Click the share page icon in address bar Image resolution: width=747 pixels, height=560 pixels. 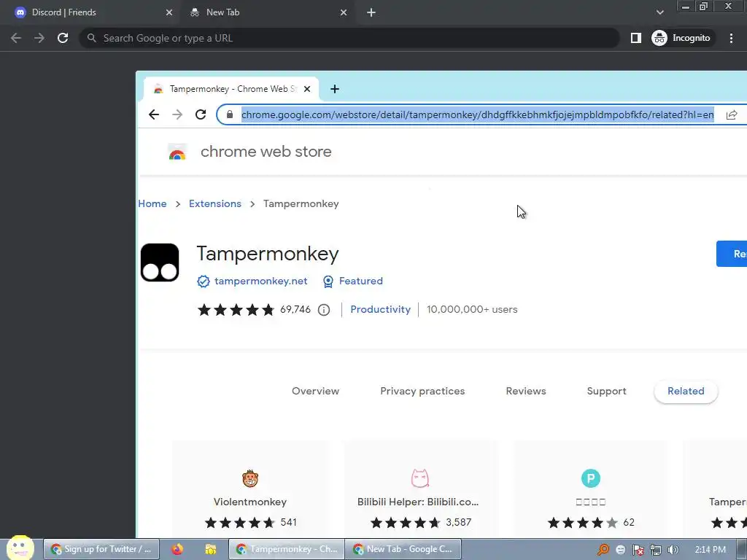[x=732, y=114]
